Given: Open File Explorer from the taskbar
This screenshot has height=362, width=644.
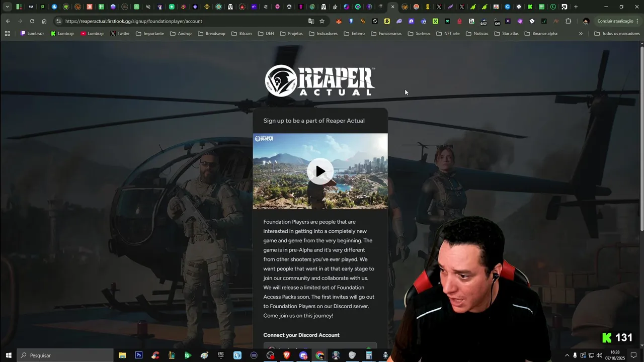Looking at the screenshot, I should pyautogui.click(x=122, y=355).
